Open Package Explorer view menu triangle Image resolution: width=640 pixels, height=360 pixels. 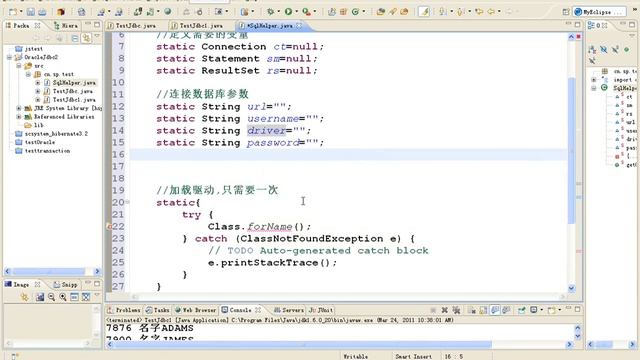(97, 37)
